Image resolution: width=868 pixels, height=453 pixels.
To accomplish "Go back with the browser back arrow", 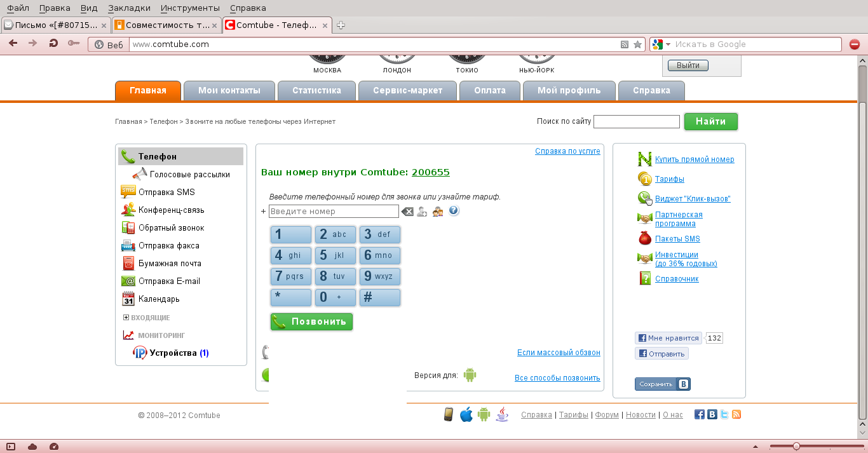I will coord(13,44).
